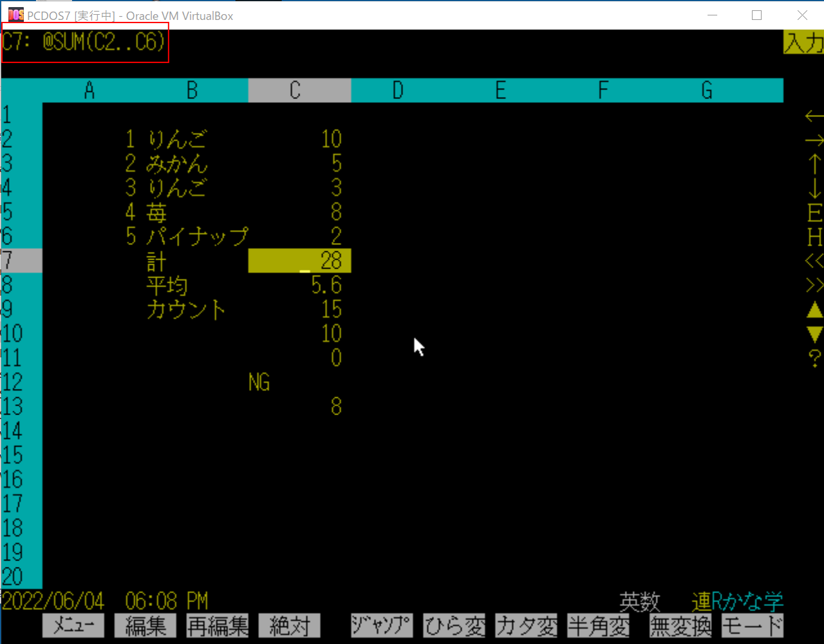Select column header G

pyautogui.click(x=707, y=91)
